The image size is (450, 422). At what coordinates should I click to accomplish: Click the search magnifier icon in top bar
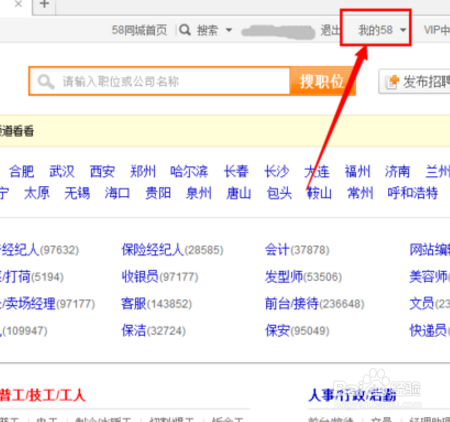[x=185, y=30]
